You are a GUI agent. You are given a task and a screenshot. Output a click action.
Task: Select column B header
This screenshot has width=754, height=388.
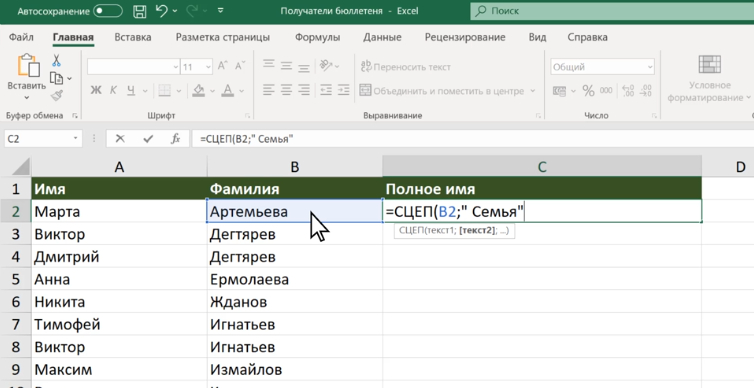pyautogui.click(x=295, y=167)
